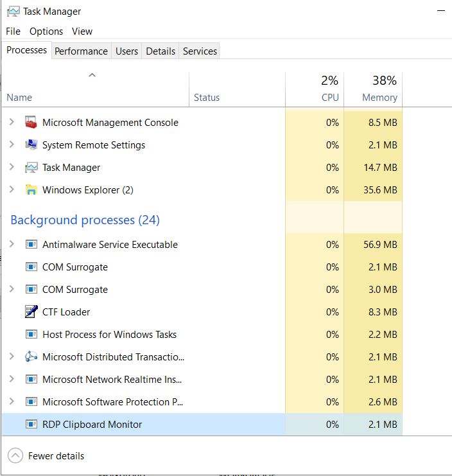Screen dimensions: 452x476
Task: Sort processes by the Memory column
Action: tap(373, 89)
